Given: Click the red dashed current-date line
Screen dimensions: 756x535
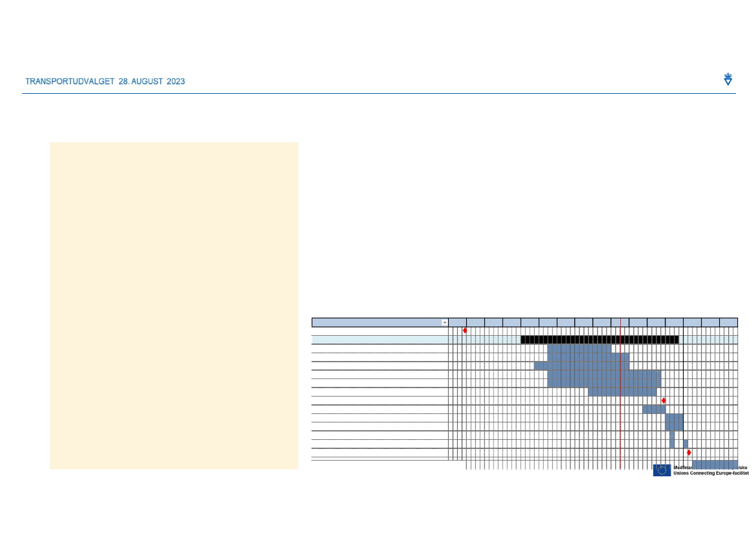Looking at the screenshot, I should pos(621,395).
